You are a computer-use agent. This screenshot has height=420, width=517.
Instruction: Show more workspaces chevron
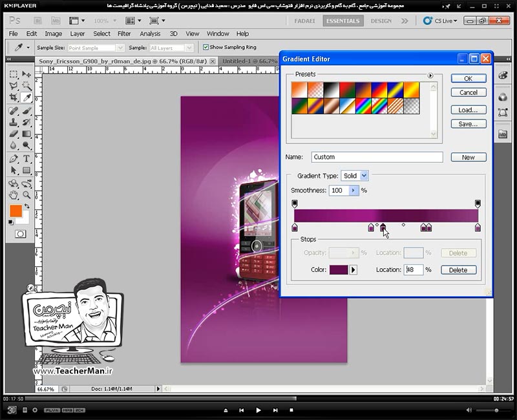[405, 21]
